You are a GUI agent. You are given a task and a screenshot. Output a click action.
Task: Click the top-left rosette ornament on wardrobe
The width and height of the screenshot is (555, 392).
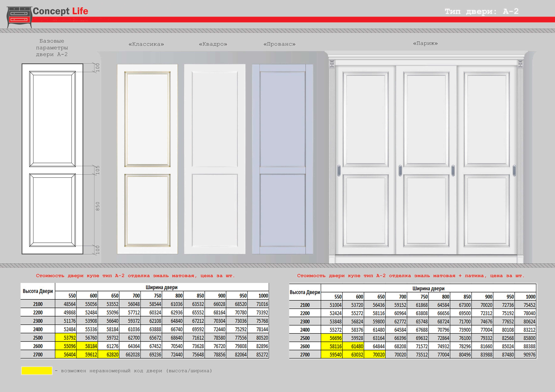[332, 64]
